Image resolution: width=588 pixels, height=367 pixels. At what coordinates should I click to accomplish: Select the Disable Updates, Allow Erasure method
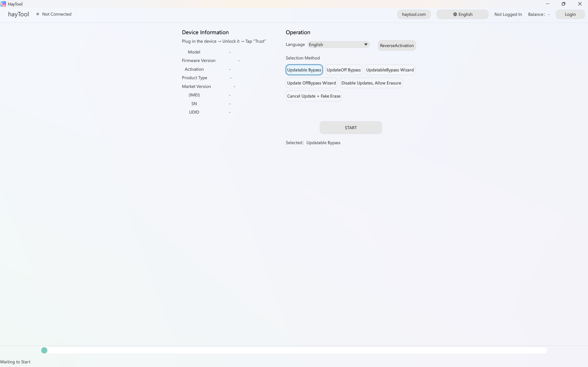[x=371, y=83]
